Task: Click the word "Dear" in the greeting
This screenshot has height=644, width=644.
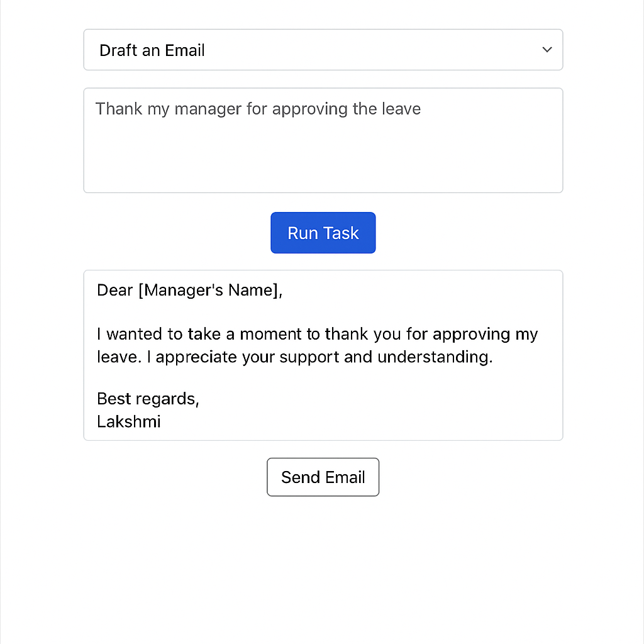Action: [x=115, y=290]
